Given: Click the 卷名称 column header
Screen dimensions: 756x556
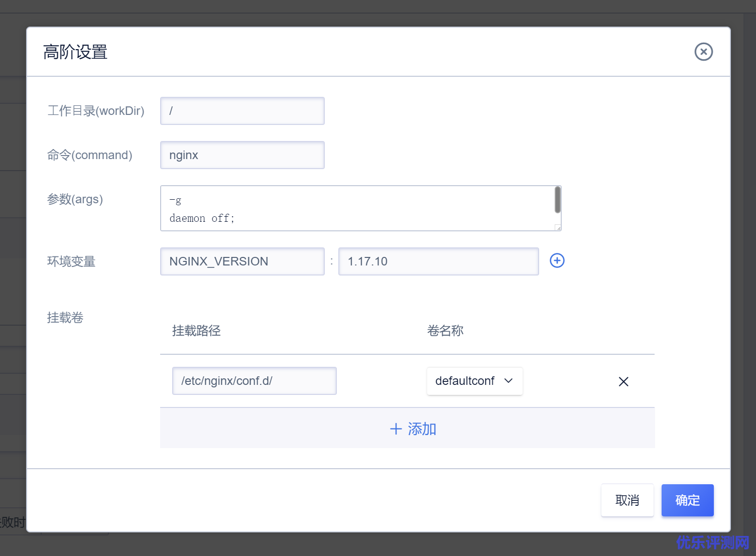Looking at the screenshot, I should [445, 331].
